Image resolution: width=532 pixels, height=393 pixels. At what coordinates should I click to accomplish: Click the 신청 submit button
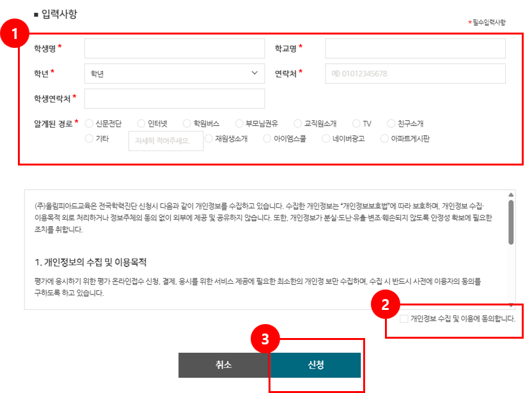[x=316, y=365]
